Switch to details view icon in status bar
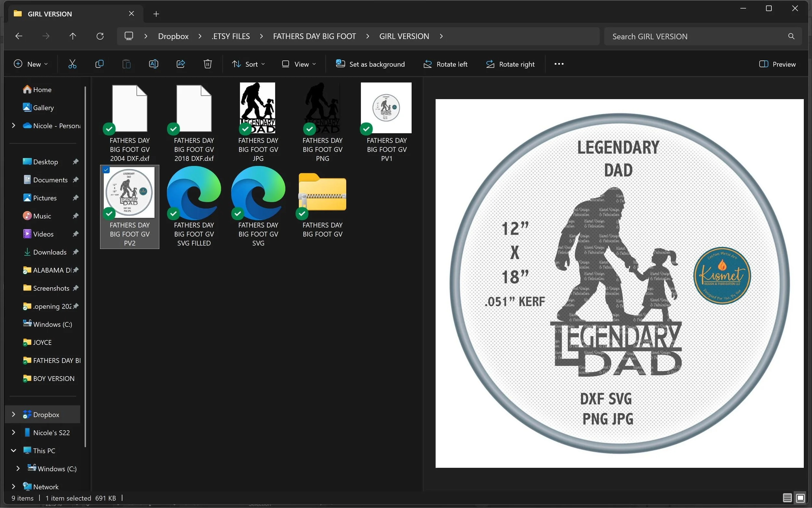Screen dimensions: 812x508 [x=787, y=498]
